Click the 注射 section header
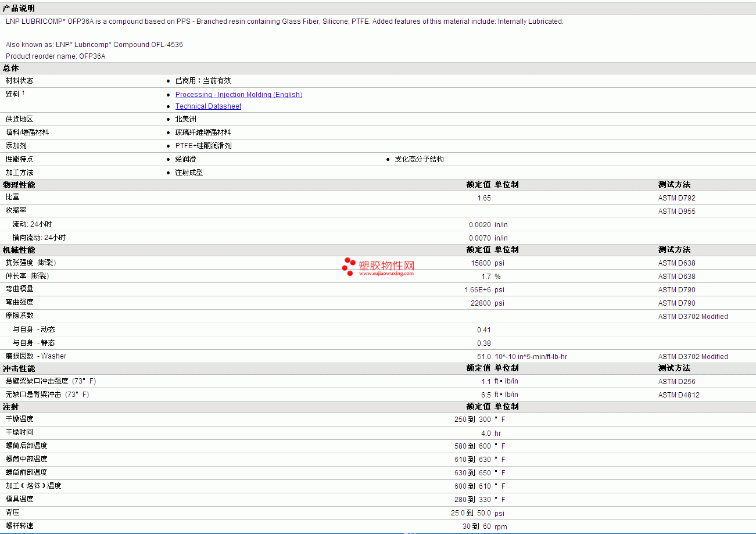The width and height of the screenshot is (756, 534). point(11,407)
